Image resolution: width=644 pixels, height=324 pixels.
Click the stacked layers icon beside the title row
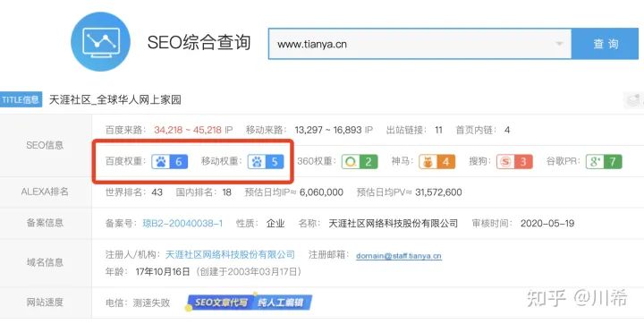634,100
